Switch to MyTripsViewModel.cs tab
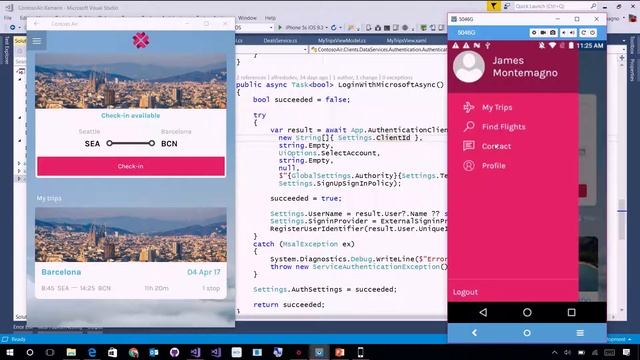This screenshot has height=360, width=640. click(342, 41)
